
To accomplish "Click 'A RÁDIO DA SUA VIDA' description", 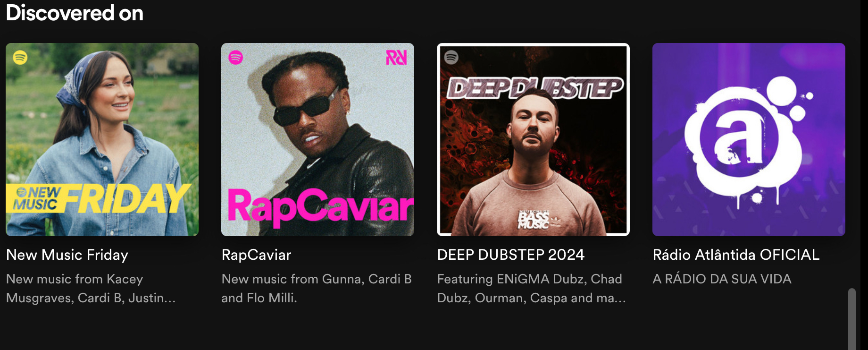I will [722, 279].
